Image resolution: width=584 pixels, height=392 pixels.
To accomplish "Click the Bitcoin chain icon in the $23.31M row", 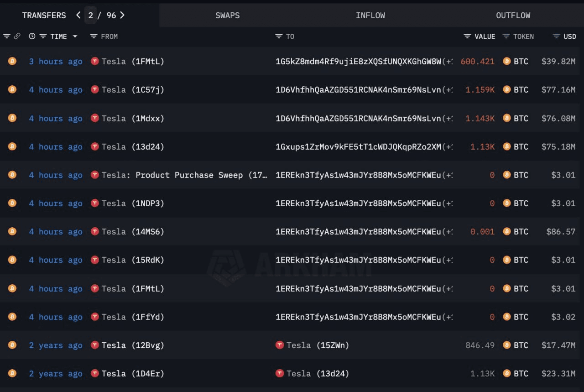I will coord(12,373).
